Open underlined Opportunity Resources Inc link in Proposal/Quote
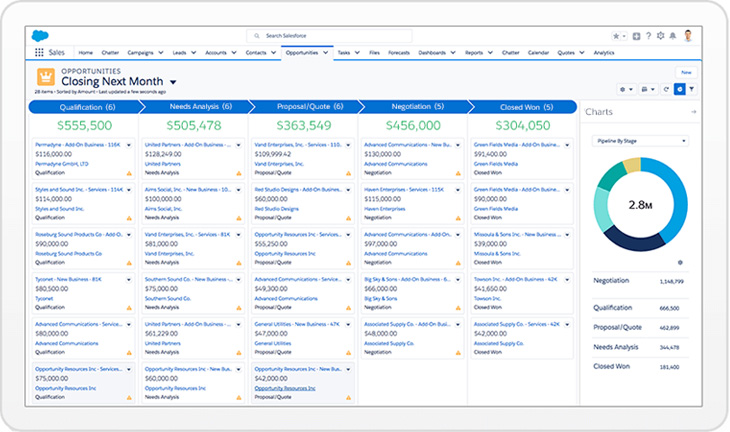The height and width of the screenshot is (432, 730). coord(285,388)
